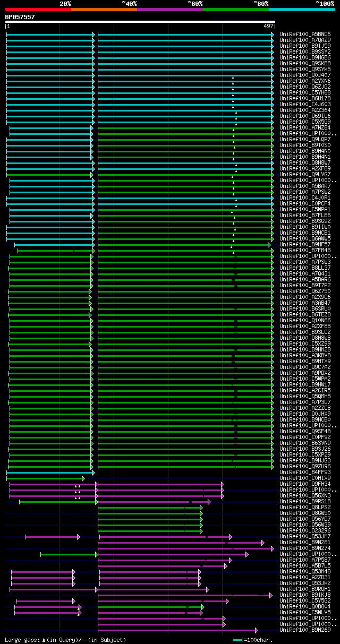Click the green ~80% identity legend segment
The image size is (340, 644).
pyautogui.click(x=236, y=10)
